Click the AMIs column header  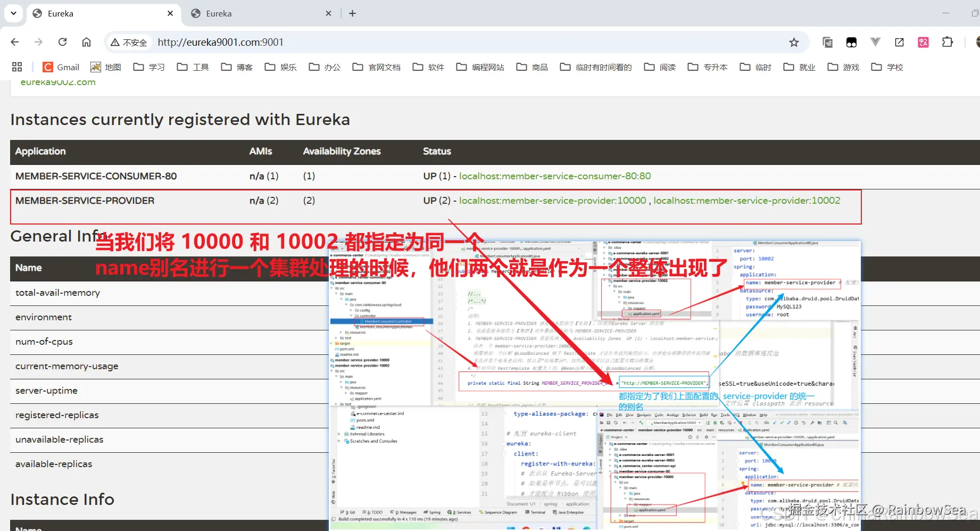click(261, 151)
